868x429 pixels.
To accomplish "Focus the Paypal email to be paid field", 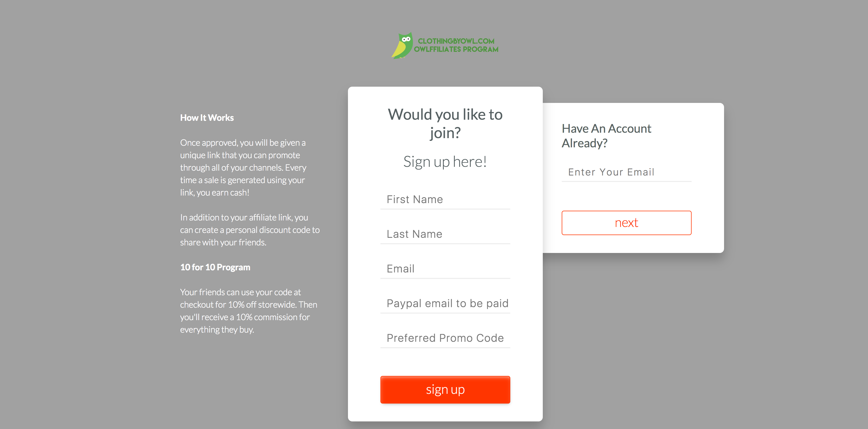I will click(x=445, y=304).
